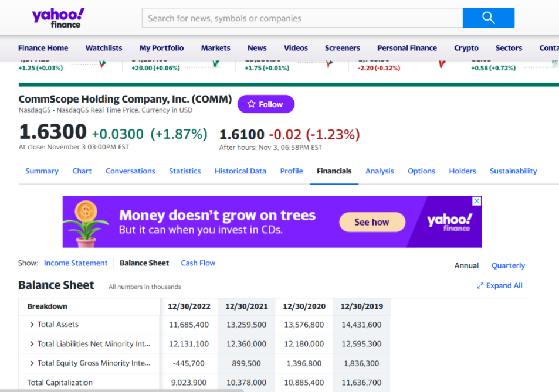Screen dimensions: 559x392
Task: Show the Income Statement
Action: tap(76, 263)
